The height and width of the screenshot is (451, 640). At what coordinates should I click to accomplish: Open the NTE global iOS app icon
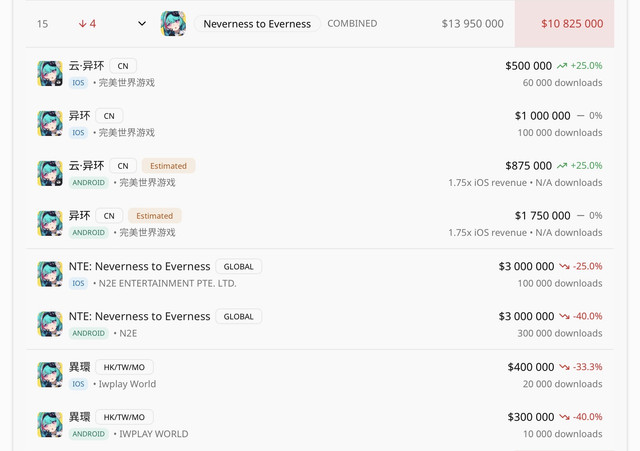click(50, 274)
